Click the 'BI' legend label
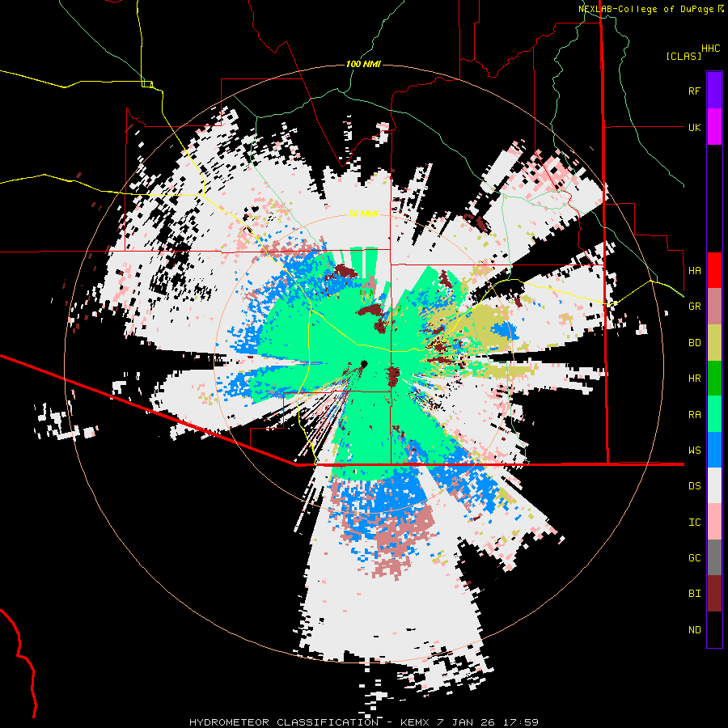Image resolution: width=728 pixels, height=728 pixels. (694, 594)
